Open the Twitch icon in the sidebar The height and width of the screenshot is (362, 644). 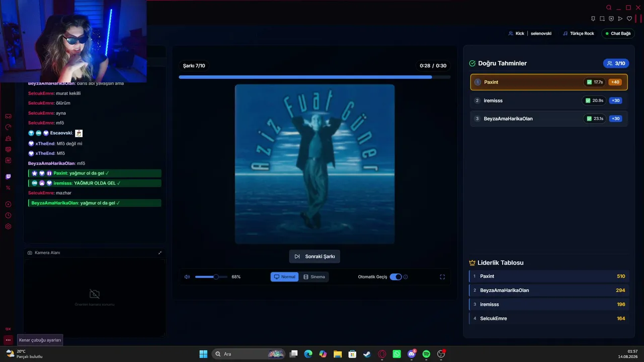point(8,176)
